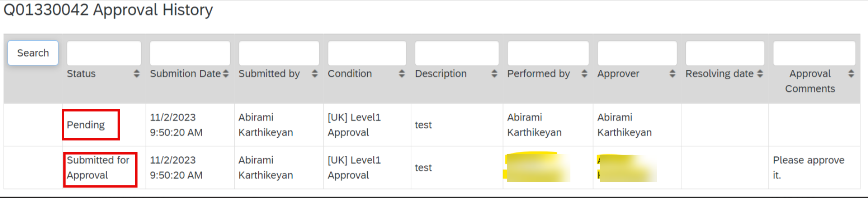This screenshot has height=198, width=868.
Task: Sort by the Submition Date column arrows
Action: click(226, 74)
